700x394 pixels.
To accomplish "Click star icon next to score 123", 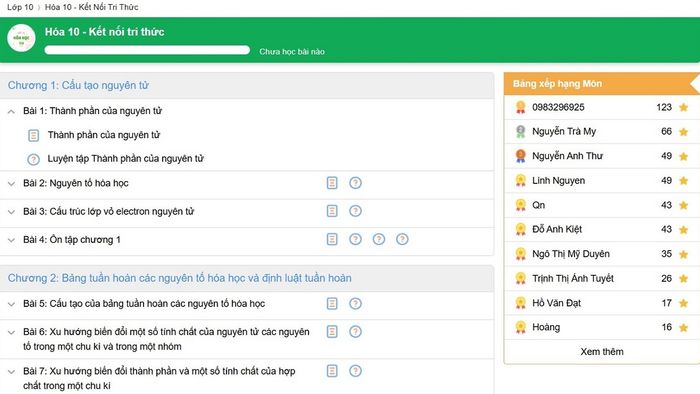I will click(683, 107).
